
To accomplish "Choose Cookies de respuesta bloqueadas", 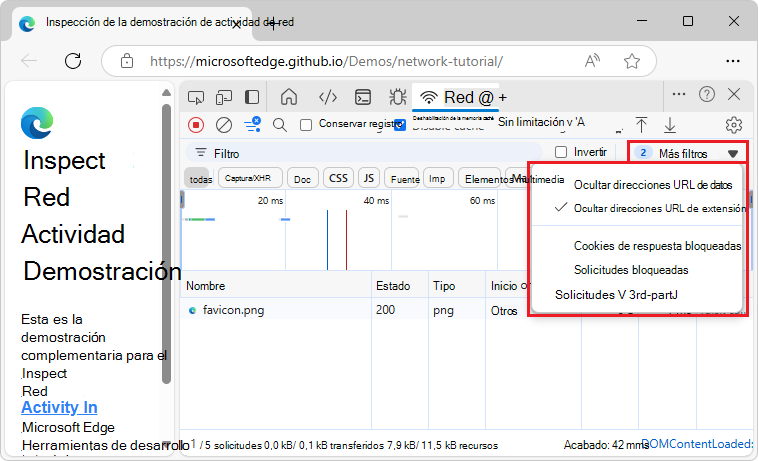I will [657, 246].
